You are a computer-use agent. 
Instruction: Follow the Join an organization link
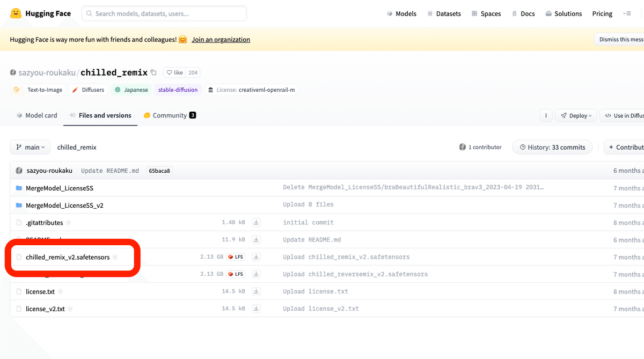[x=221, y=40]
